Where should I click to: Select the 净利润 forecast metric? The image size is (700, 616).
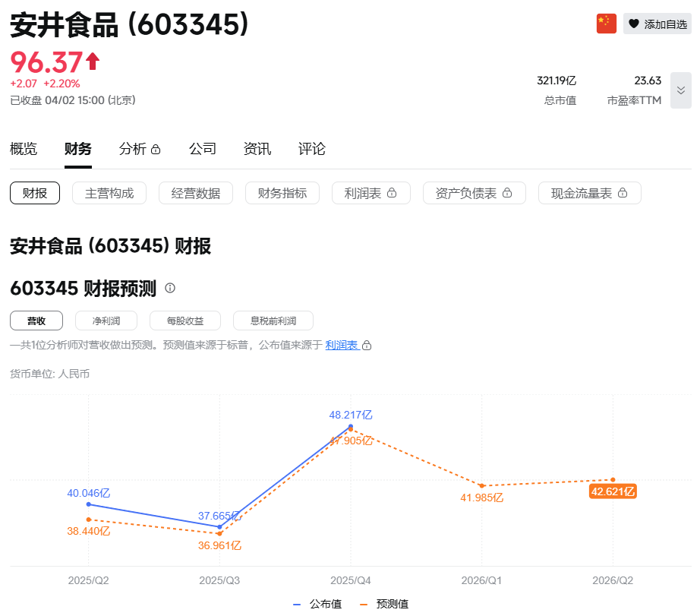106,321
